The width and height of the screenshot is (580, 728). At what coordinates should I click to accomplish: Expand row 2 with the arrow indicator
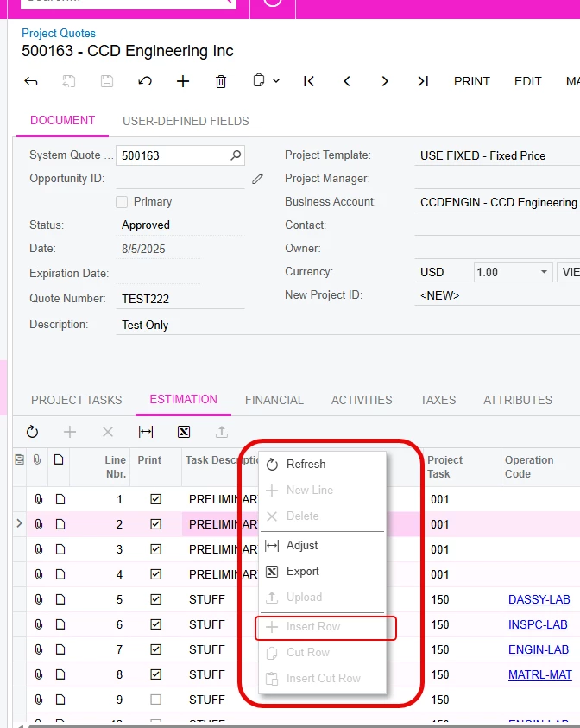click(x=19, y=523)
